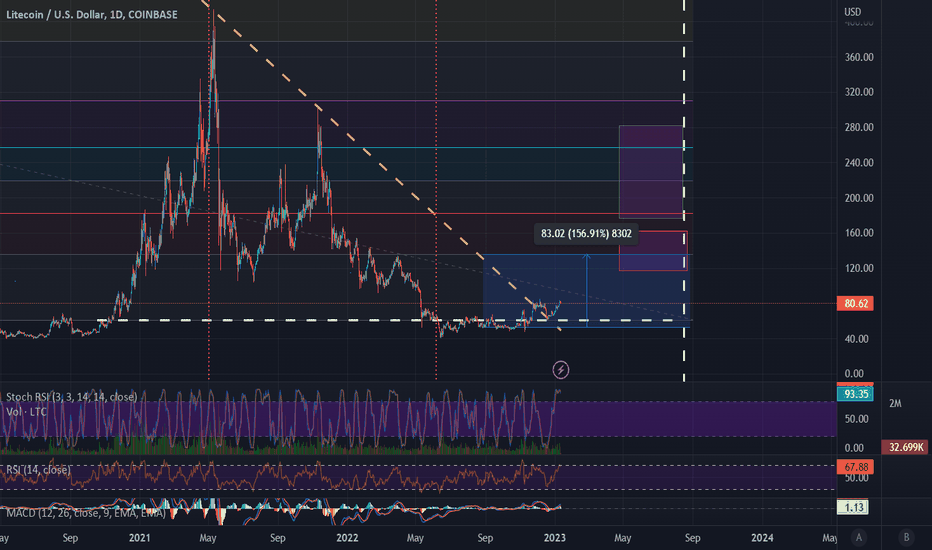
Task: Click the 2022 label on the time axis
Action: click(347, 538)
